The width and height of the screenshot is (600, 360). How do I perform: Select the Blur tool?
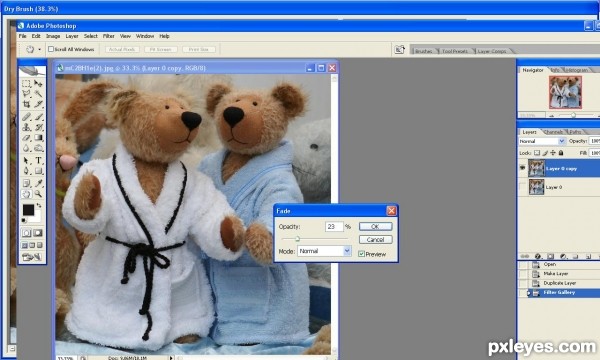[x=26, y=148]
